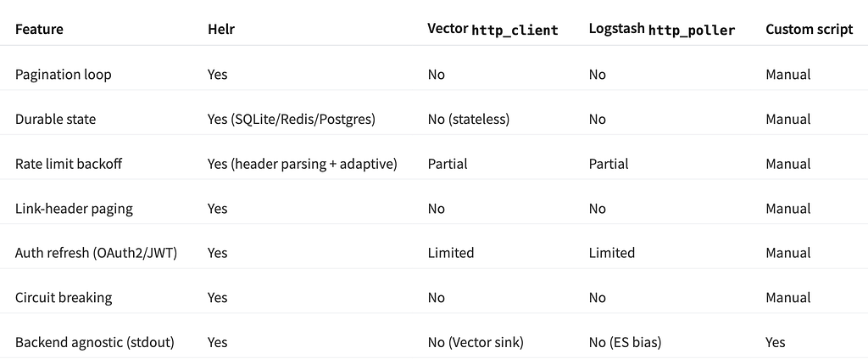Select Yes (SQLite/Redis/Postgres) cell
The width and height of the screenshot is (868, 359).
coord(292,119)
